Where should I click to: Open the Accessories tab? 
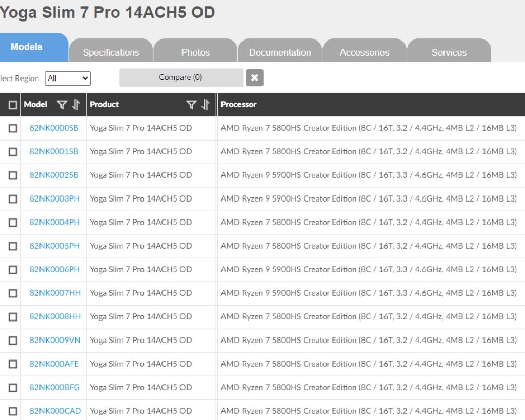point(364,52)
